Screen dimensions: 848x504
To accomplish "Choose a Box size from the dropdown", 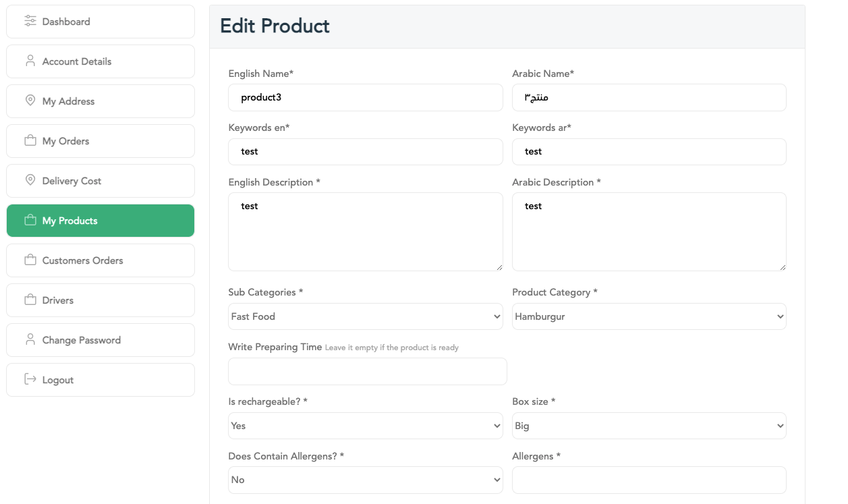I will [x=648, y=426].
